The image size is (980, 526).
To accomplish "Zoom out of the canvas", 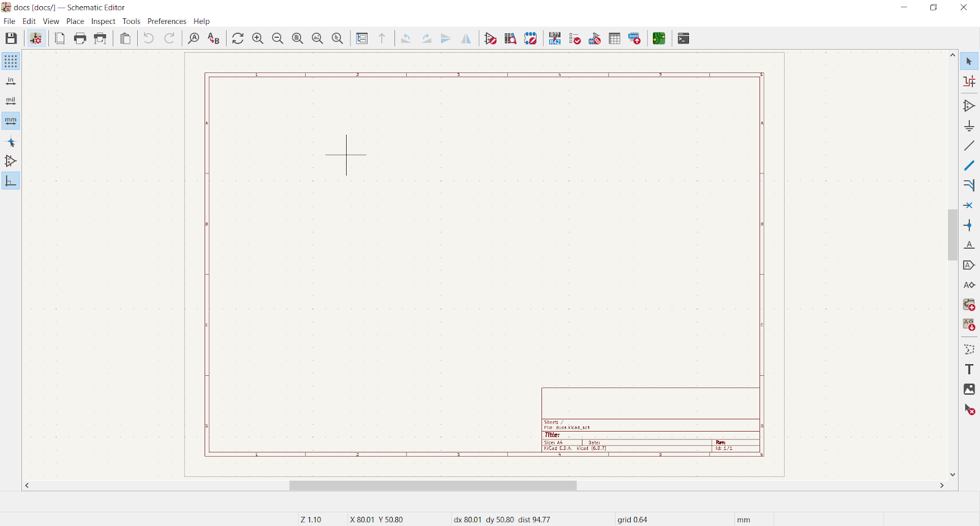I will pyautogui.click(x=277, y=39).
